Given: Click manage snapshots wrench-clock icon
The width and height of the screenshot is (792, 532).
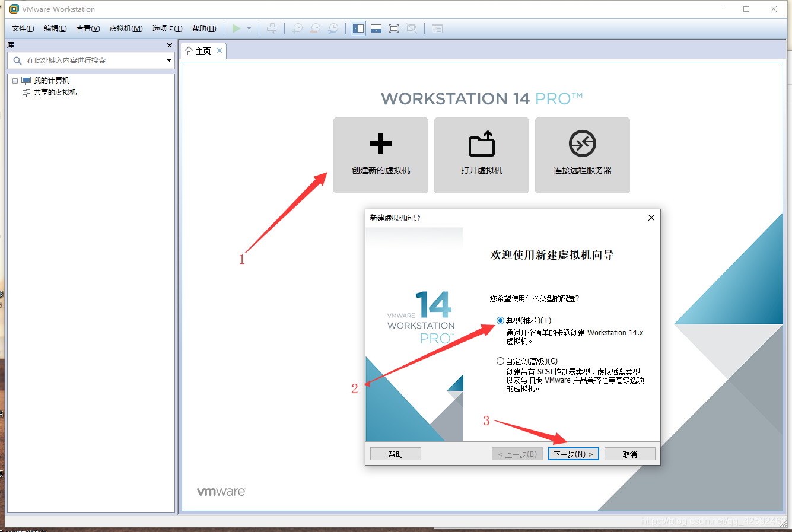Looking at the screenshot, I should 333,28.
